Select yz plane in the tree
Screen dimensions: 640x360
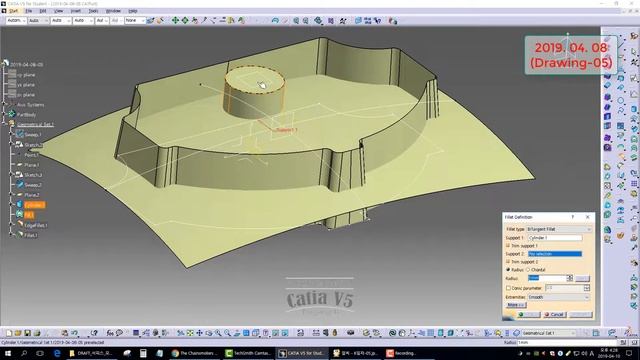click(x=26, y=85)
